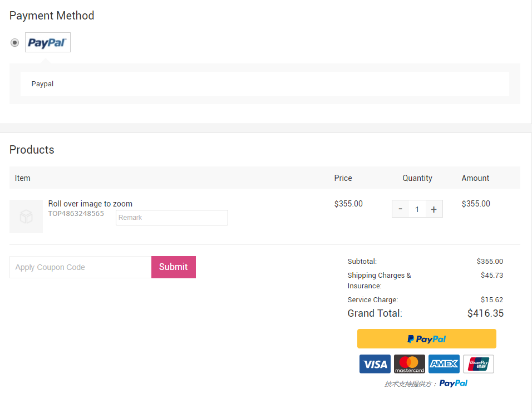Click the Item column header

pos(22,178)
